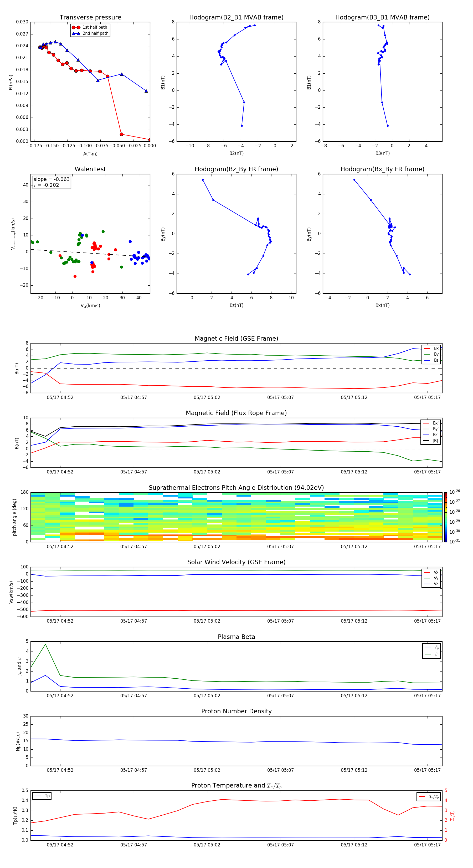Click the 'slope = -0.063' annotation
Screen dimensions: 473x868
[52, 179]
